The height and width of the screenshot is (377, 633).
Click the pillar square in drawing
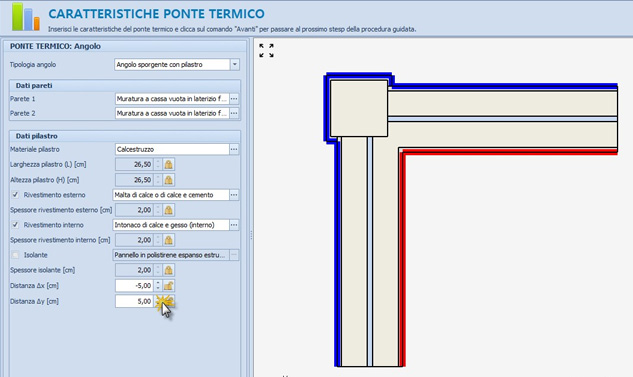coord(359,108)
